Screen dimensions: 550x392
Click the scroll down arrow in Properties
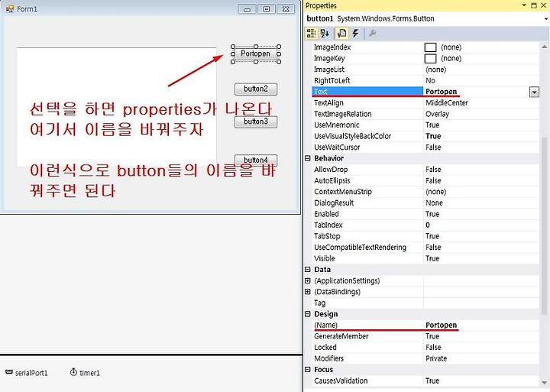[x=544, y=383]
